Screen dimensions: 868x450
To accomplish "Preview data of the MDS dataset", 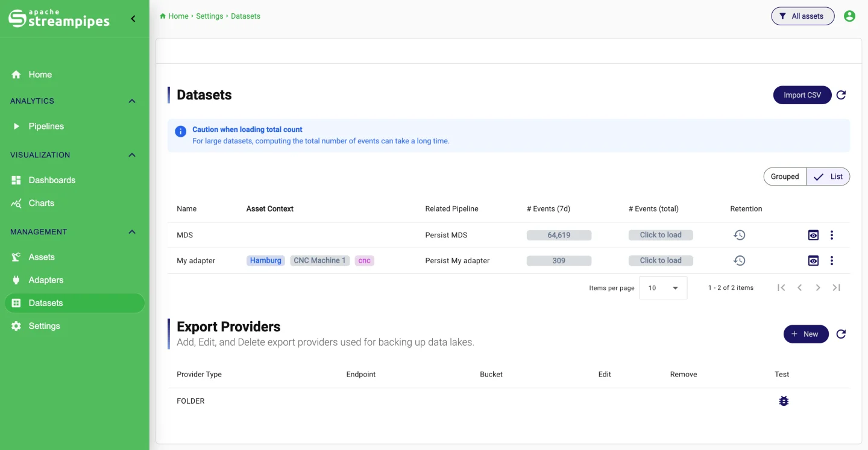I will point(814,235).
